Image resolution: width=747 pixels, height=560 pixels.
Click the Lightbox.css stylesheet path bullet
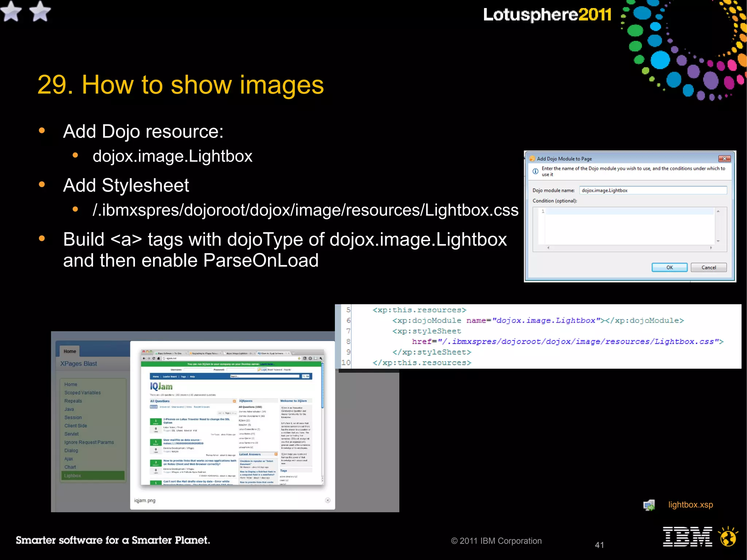click(305, 210)
